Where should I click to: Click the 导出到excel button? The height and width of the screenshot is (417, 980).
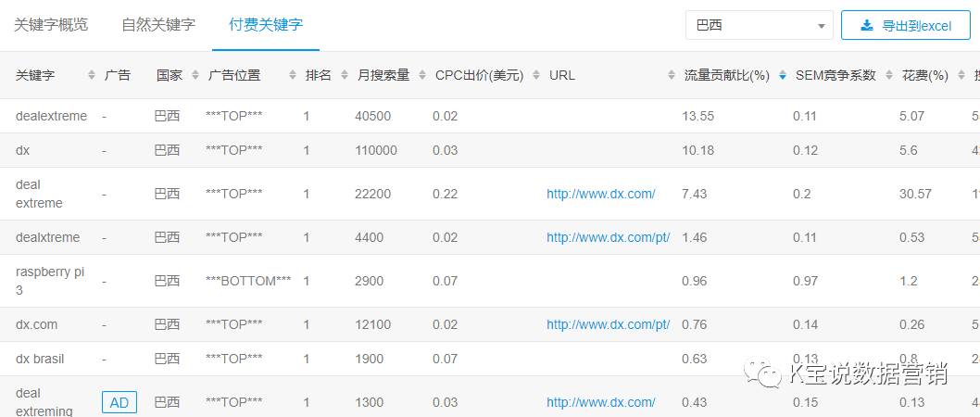click(x=905, y=26)
